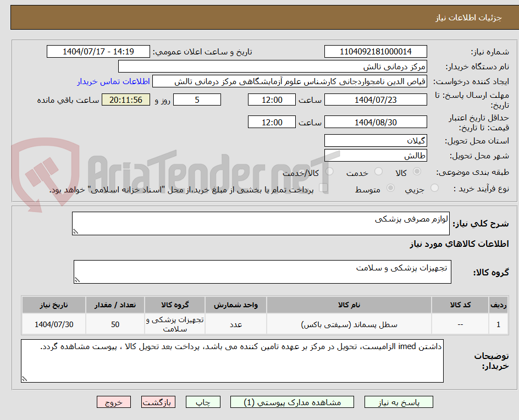
Task: Select کالا under طبقه بندی موضوعی
Action: [x=417, y=172]
